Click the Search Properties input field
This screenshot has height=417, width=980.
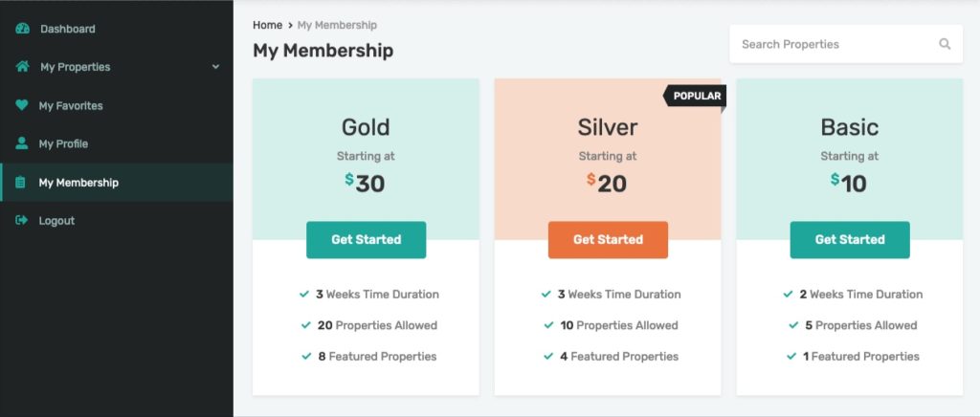pyautogui.click(x=846, y=44)
